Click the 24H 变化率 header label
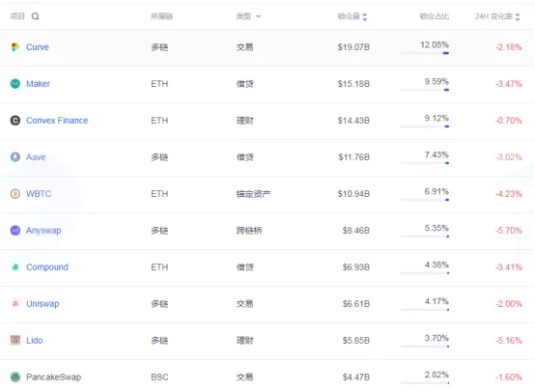The image size is (535, 392). point(493,16)
